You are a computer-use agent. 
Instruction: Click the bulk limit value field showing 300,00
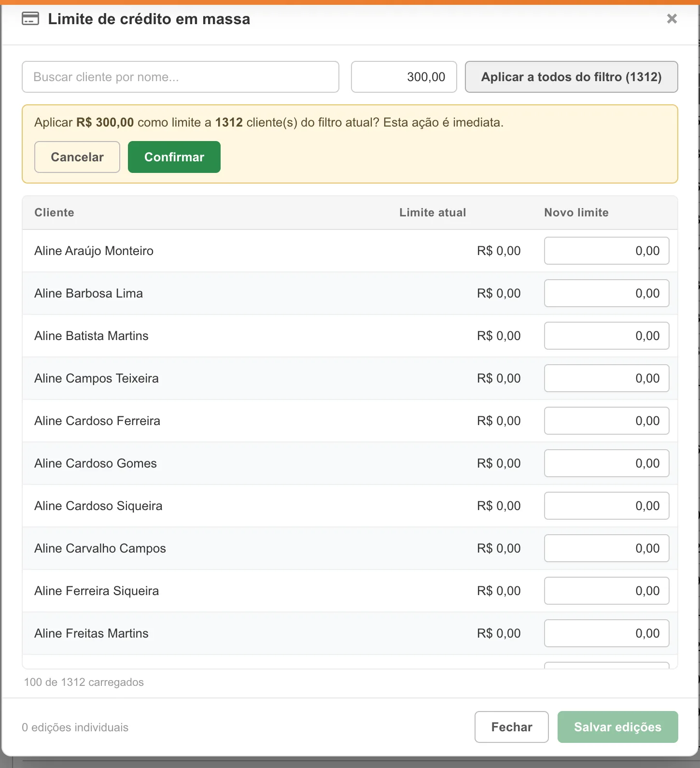click(404, 77)
